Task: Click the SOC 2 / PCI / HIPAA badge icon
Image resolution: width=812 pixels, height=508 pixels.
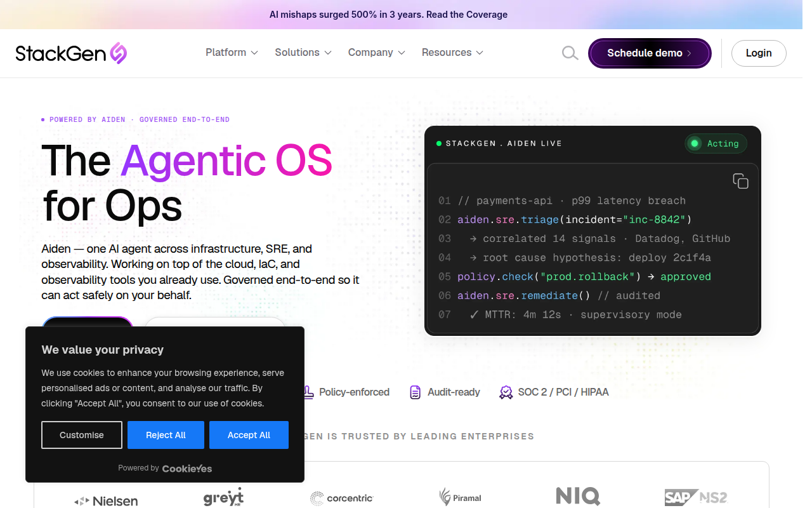Action: pos(506,392)
